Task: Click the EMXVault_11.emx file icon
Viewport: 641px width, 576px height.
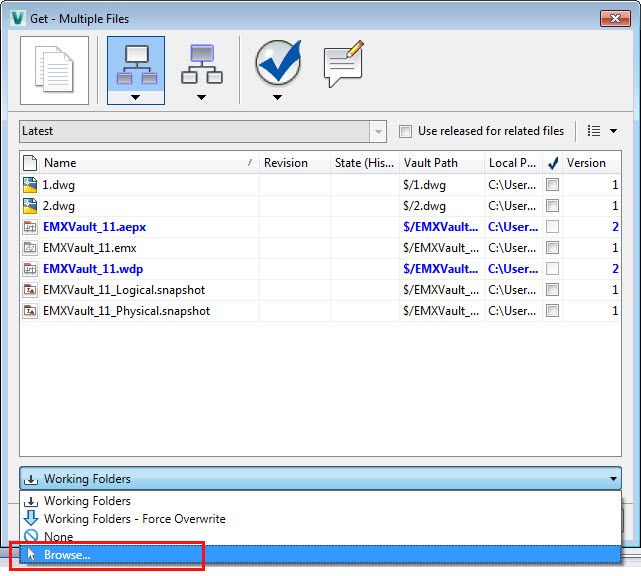Action: click(30, 248)
